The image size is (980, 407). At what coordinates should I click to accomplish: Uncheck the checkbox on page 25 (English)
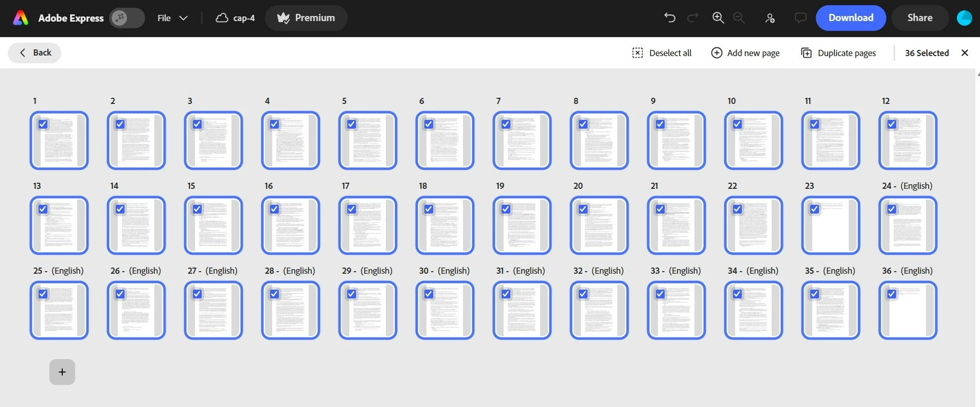(x=43, y=294)
